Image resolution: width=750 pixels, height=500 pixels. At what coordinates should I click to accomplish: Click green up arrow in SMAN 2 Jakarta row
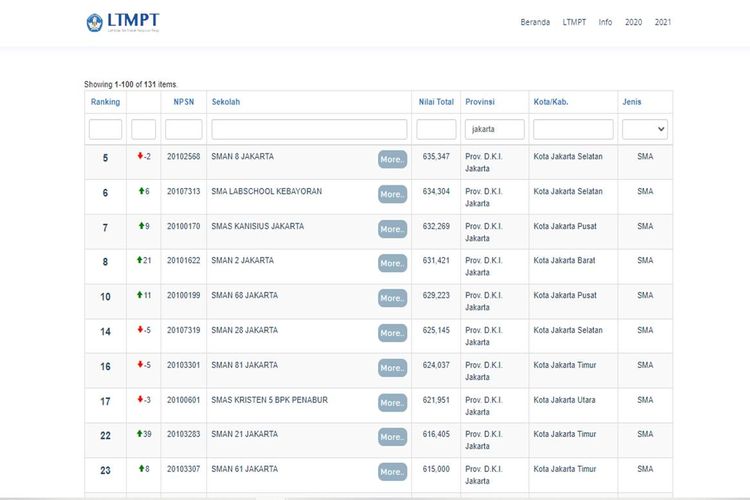140,260
